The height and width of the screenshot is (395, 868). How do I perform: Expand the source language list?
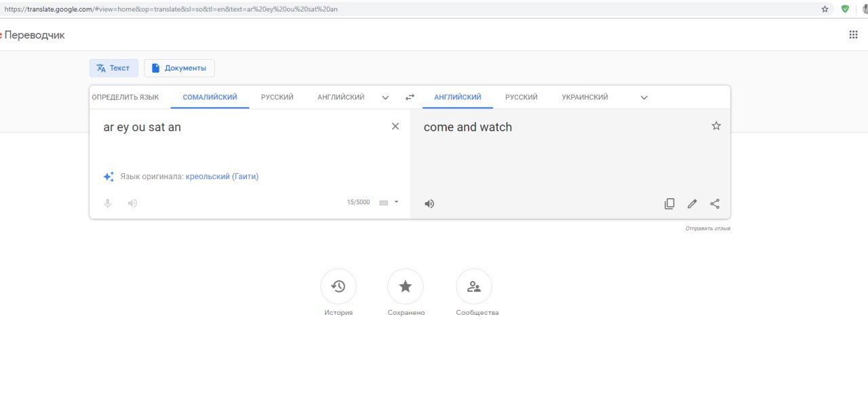tap(385, 97)
